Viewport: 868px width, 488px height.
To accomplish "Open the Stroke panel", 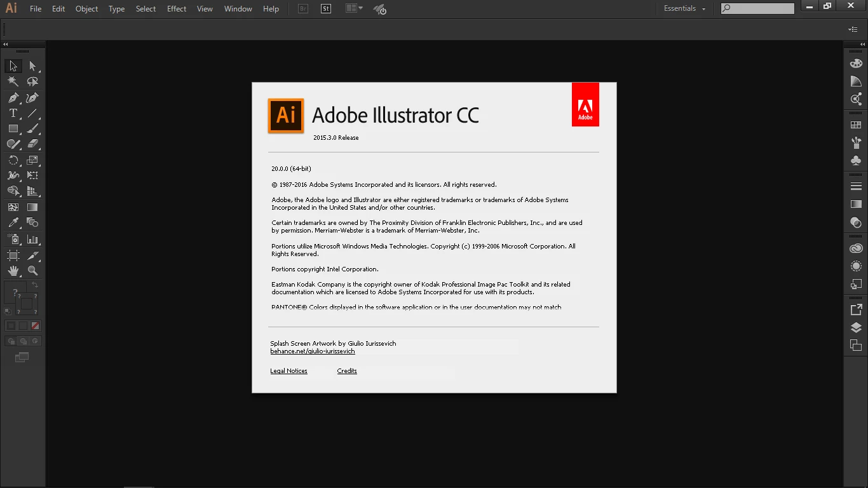I will (856, 187).
